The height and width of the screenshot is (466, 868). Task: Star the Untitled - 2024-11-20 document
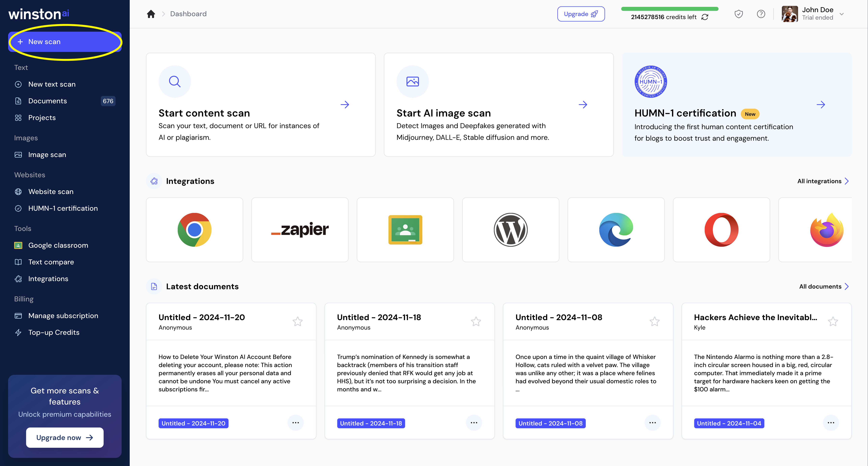[298, 321]
